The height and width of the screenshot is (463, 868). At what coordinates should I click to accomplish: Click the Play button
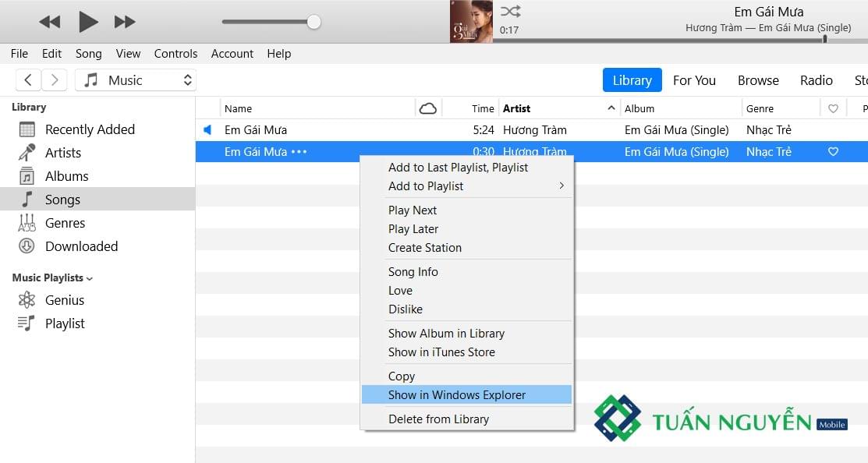(x=87, y=22)
